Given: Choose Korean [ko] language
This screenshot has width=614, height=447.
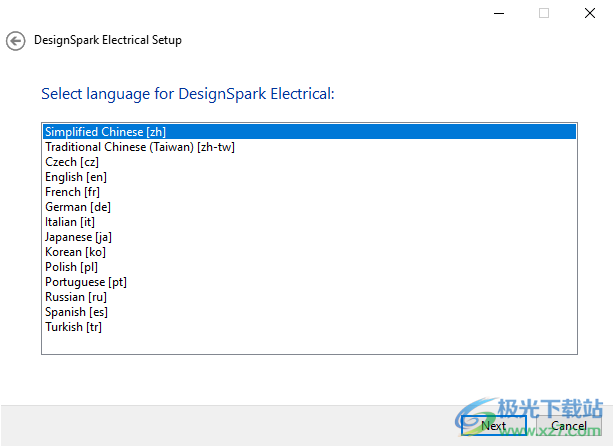Looking at the screenshot, I should point(309,252).
